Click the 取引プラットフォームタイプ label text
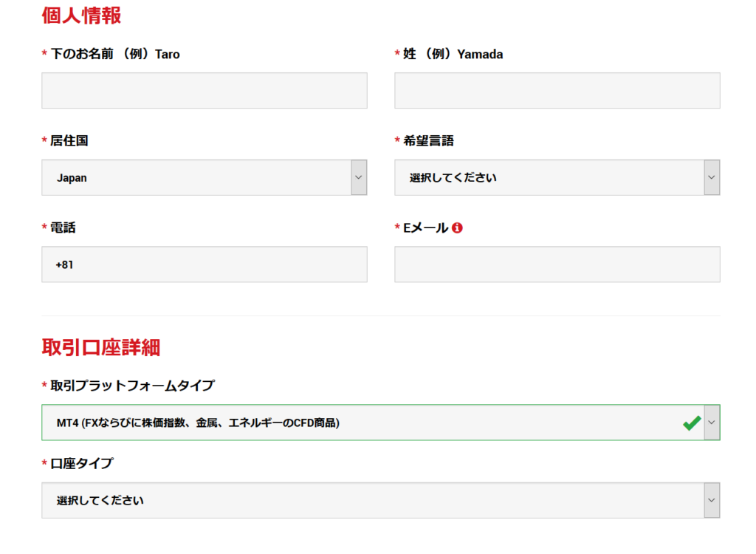The width and height of the screenshot is (756, 554). (132, 386)
